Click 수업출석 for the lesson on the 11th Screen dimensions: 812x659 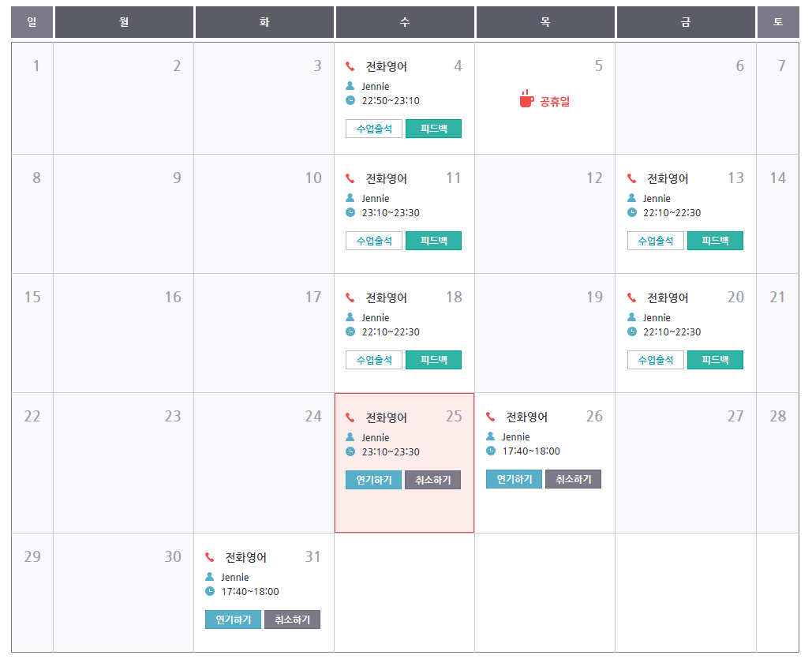pos(374,241)
